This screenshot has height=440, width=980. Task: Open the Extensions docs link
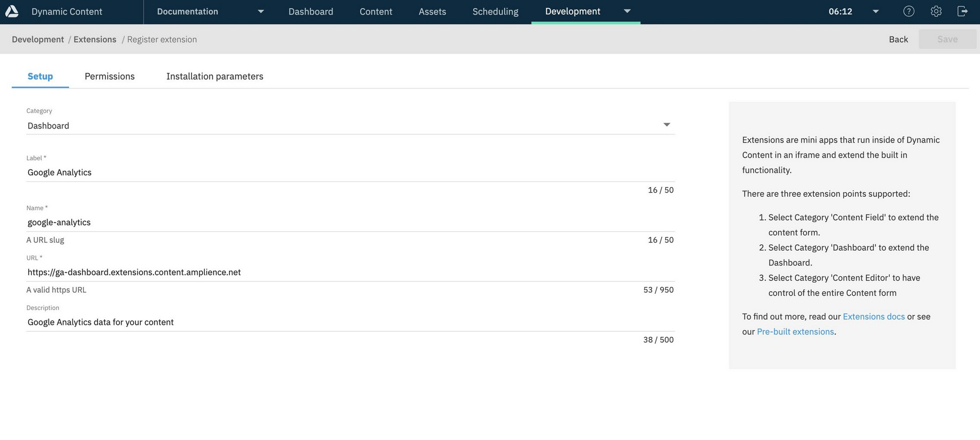coord(874,316)
